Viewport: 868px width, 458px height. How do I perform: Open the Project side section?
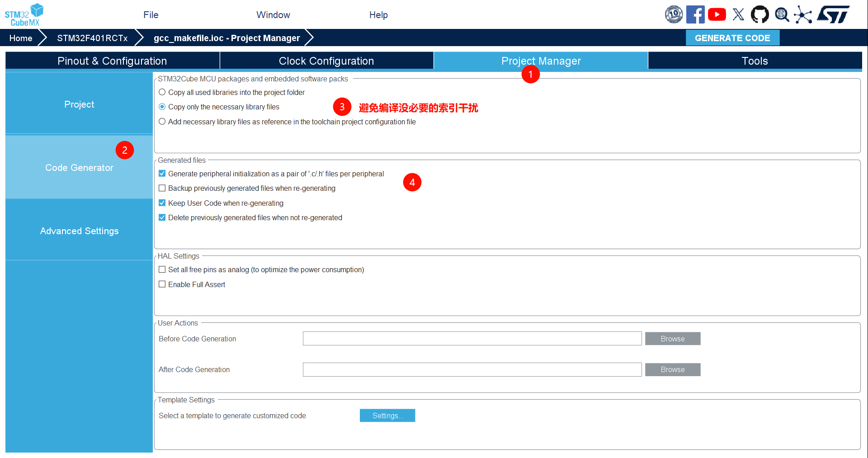point(79,104)
